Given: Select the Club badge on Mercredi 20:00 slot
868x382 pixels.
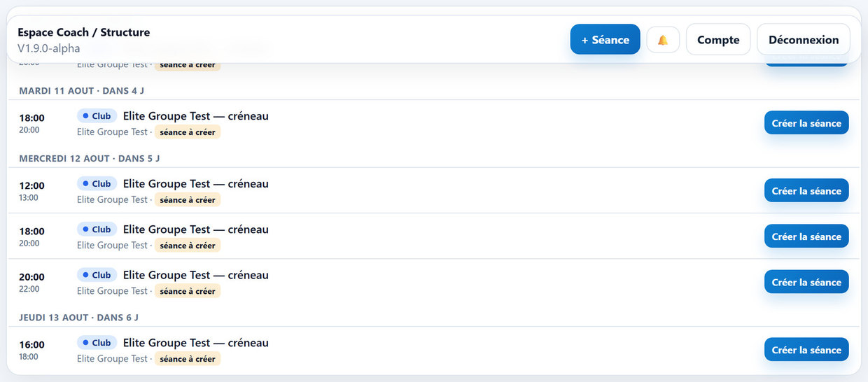Looking at the screenshot, I should 97,275.
